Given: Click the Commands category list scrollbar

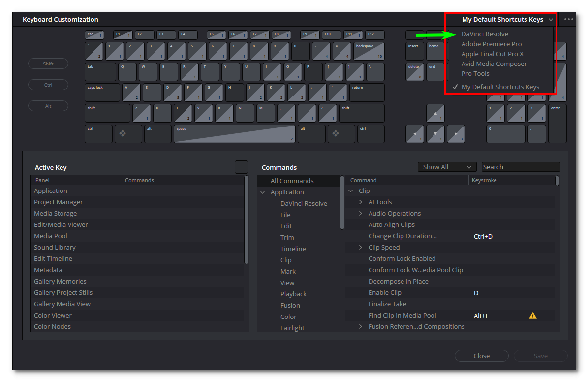Looking at the screenshot, I should click(341, 202).
